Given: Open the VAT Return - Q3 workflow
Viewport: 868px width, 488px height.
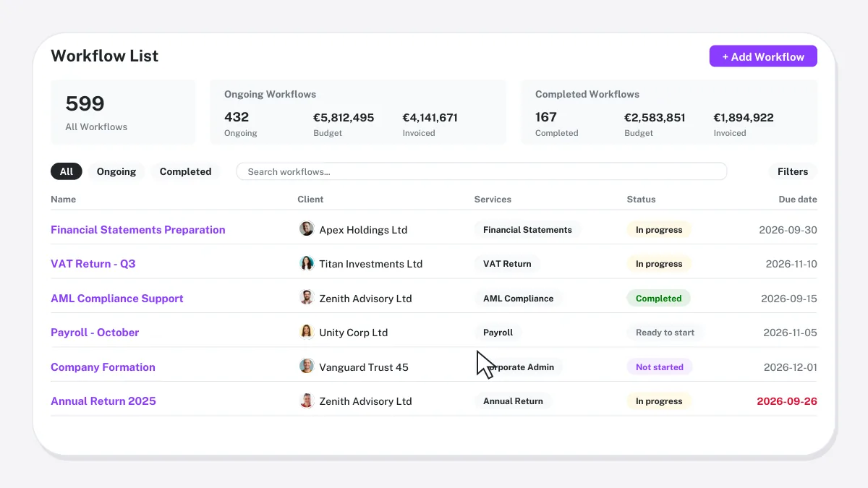Looking at the screenshot, I should tap(93, 264).
